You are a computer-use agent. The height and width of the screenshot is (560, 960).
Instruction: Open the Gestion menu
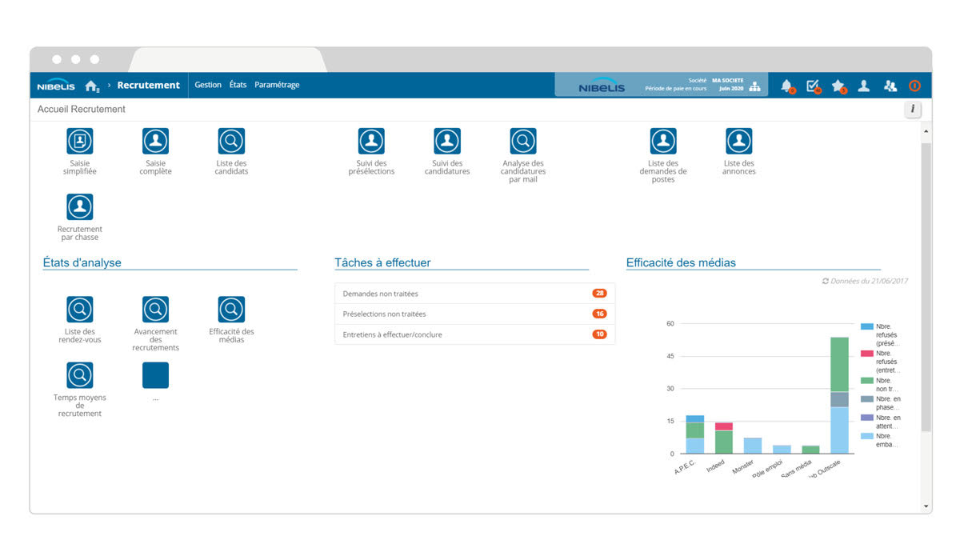tap(208, 85)
